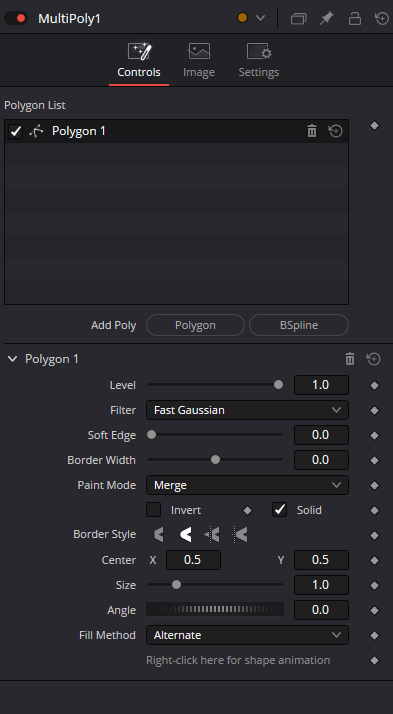
Task: Select the fourth Border Style option
Action: [240, 535]
